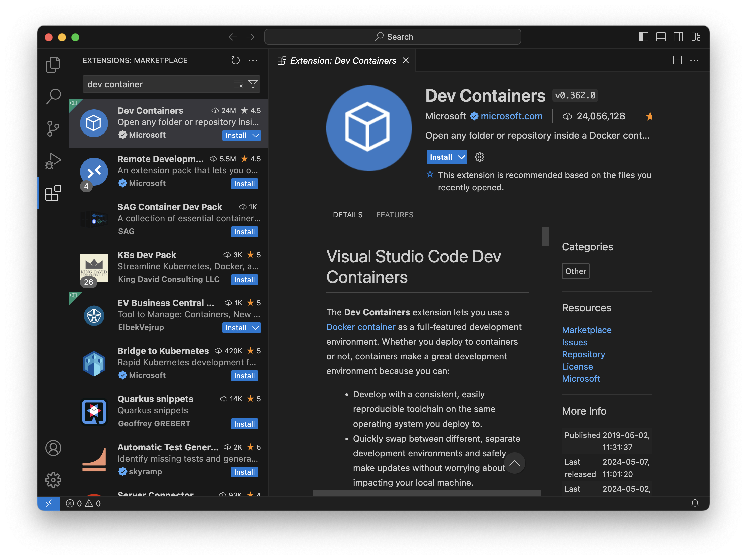The height and width of the screenshot is (560, 747).
Task: Clear extensions search results
Action: pos(238,84)
